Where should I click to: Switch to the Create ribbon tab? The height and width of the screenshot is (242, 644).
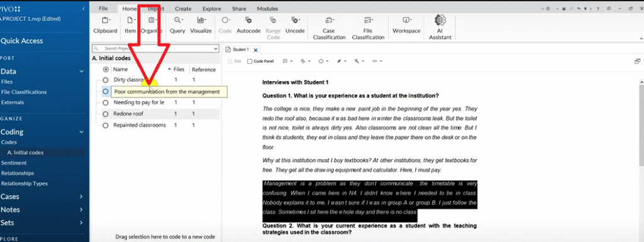183,9
